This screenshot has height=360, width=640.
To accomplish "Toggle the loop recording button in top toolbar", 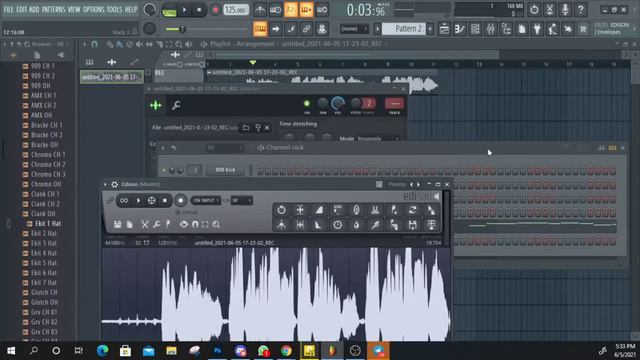I will coord(322,10).
